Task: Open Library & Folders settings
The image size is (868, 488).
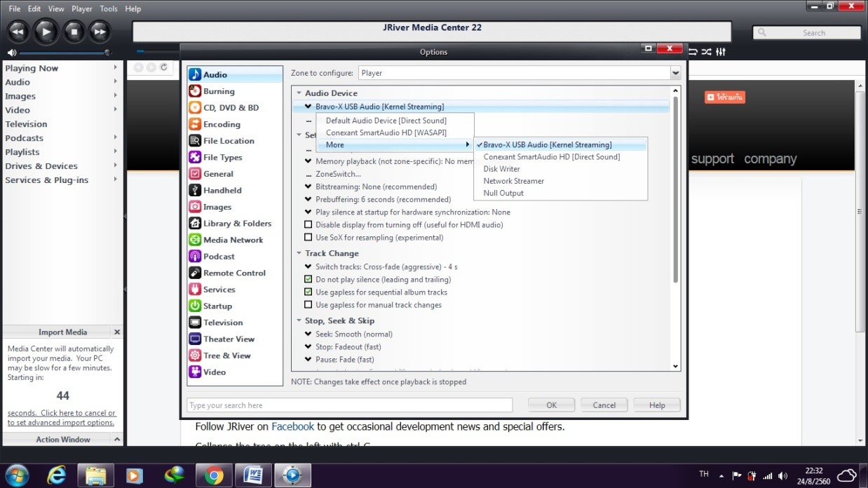Action: (x=235, y=223)
